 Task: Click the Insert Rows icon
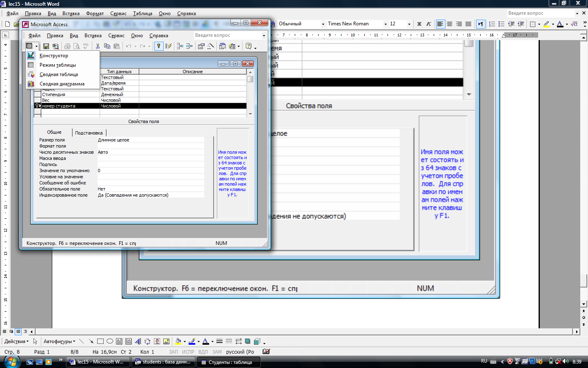[x=180, y=46]
